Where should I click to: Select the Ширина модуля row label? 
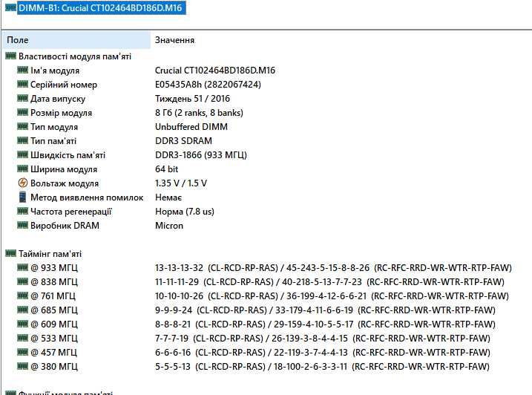[x=64, y=169]
